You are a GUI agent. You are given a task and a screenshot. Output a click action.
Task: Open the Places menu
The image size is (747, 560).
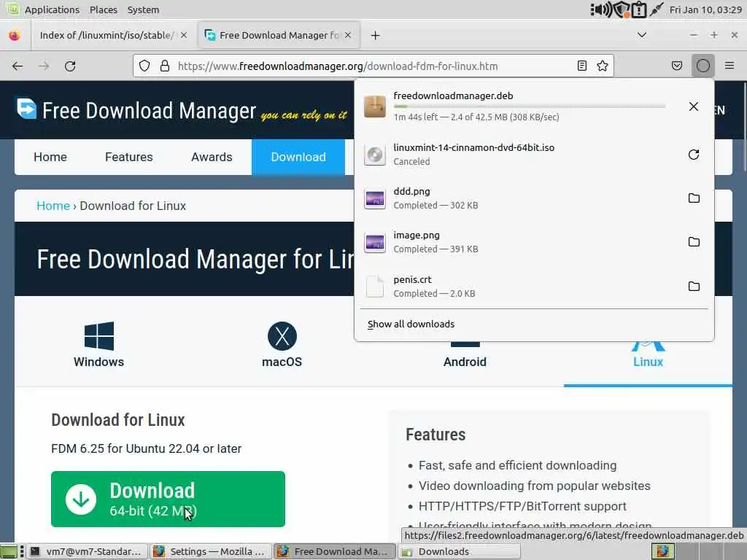pos(104,9)
